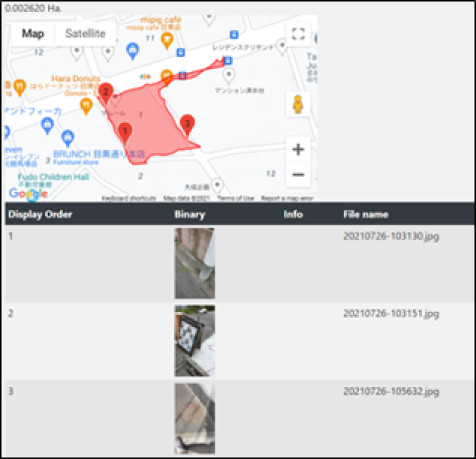The image size is (476, 459).
Task: Click the BRUNCH furniture store blue pin
Action: (68, 138)
